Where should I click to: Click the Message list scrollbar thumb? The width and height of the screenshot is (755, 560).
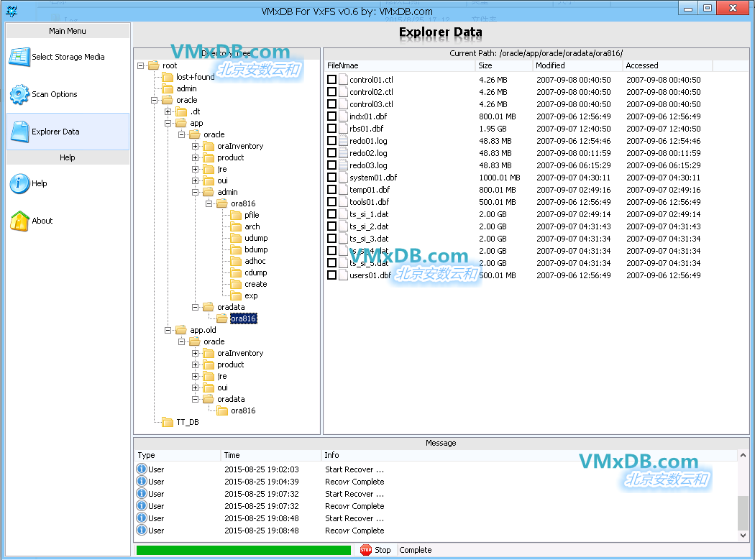(x=743, y=513)
